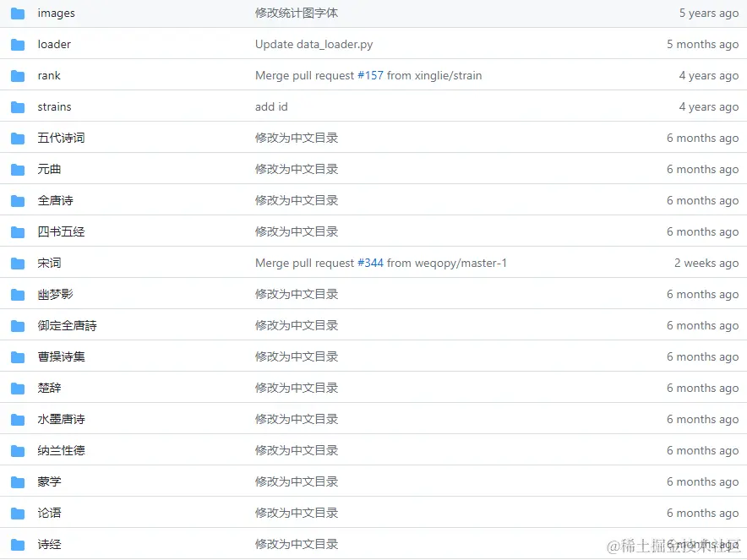Open the 元曲 folder

[x=49, y=169]
